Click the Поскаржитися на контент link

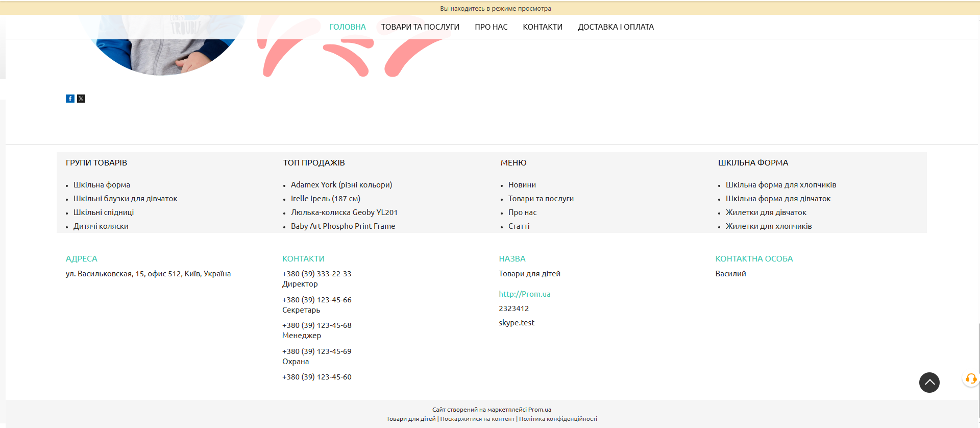[x=477, y=419]
